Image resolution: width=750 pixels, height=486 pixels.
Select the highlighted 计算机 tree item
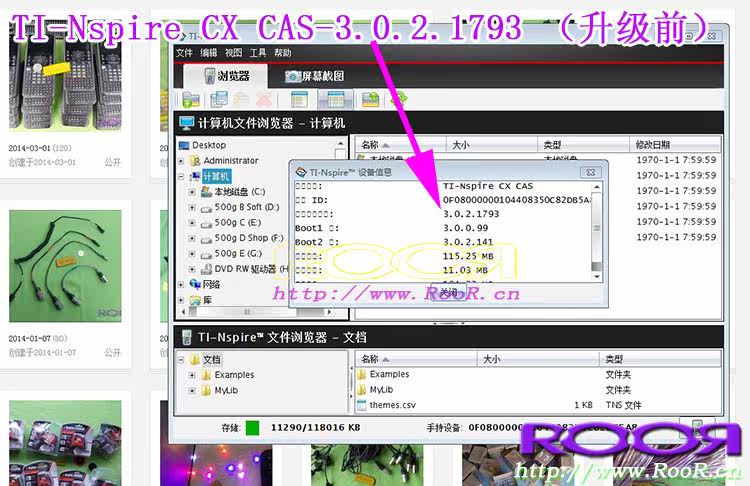[x=216, y=177]
